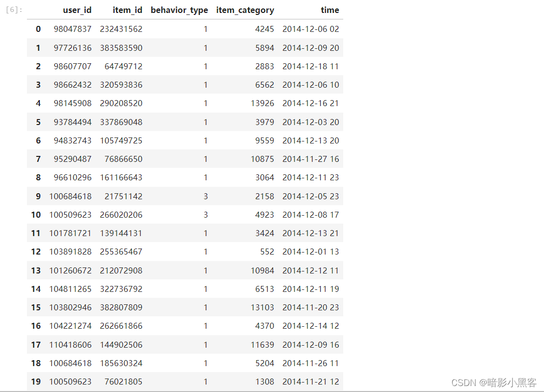Click the item_category column header
Image resolution: width=544 pixels, height=392 pixels.
[245, 10]
